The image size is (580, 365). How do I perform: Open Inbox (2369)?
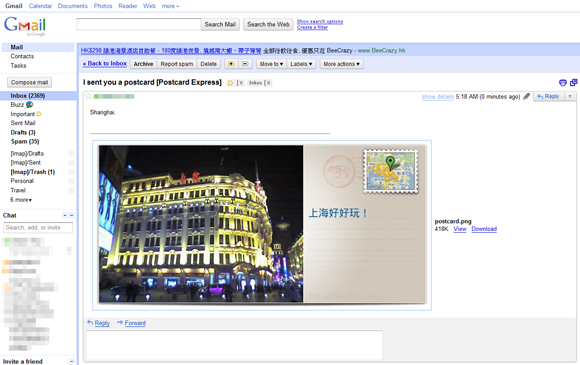click(28, 95)
